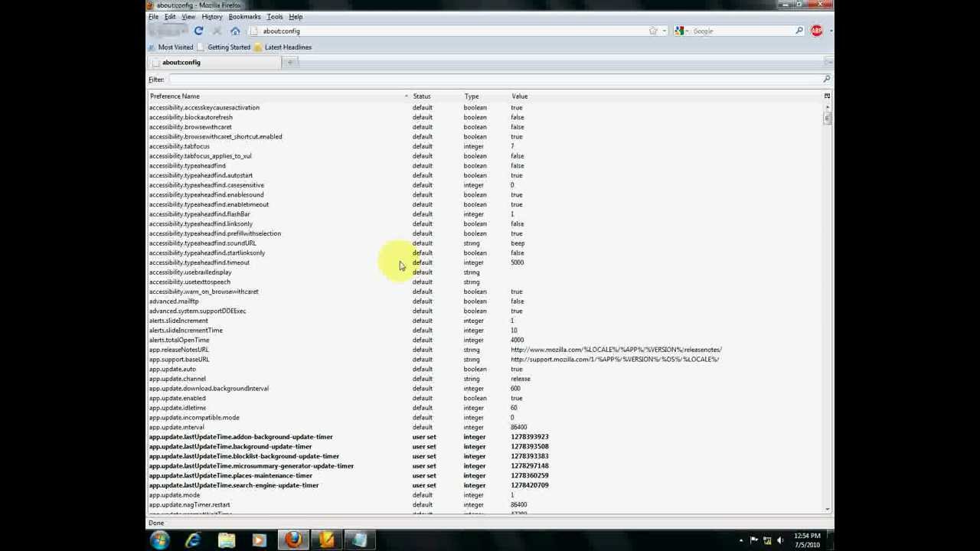Open Windows Explorer folder on taskbar
The height and width of the screenshot is (551, 980).
pos(227,541)
